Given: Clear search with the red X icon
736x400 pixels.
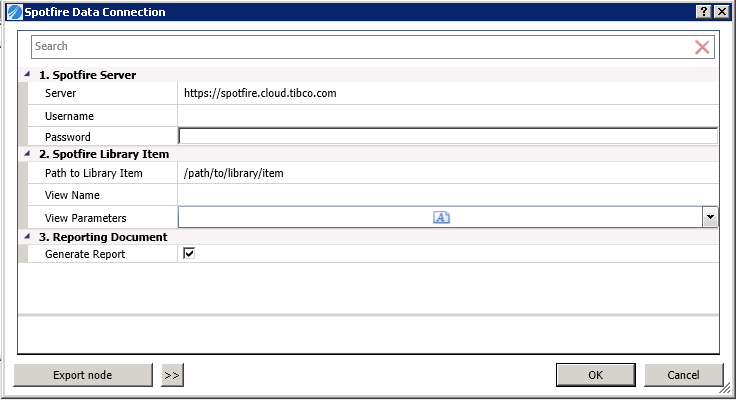Looking at the screenshot, I should (x=702, y=47).
